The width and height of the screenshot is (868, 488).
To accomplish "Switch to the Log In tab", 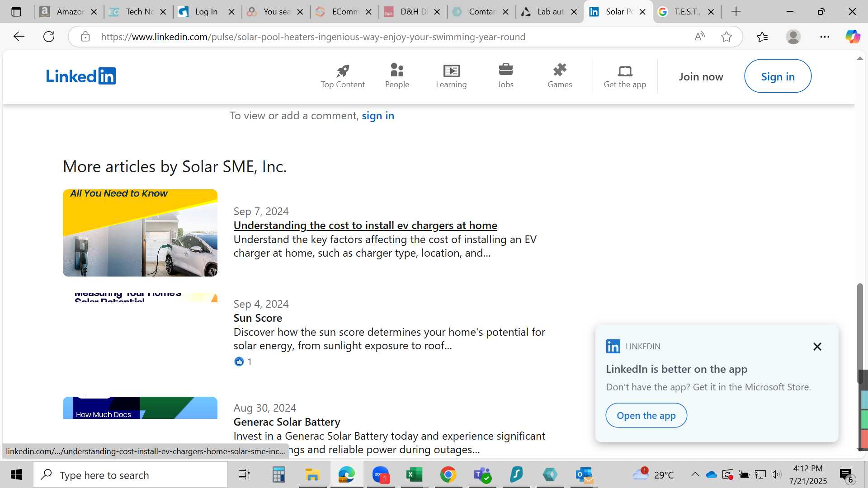I will click(x=207, y=12).
